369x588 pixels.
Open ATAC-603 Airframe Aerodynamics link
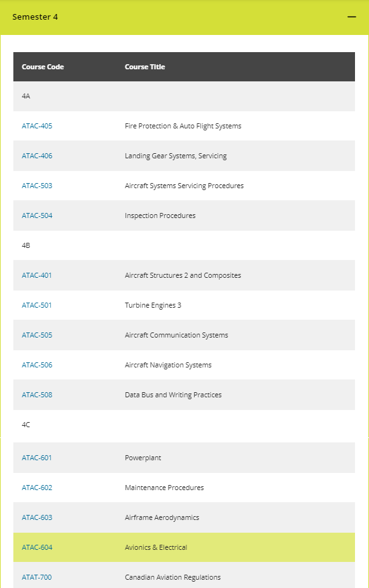[x=37, y=517]
